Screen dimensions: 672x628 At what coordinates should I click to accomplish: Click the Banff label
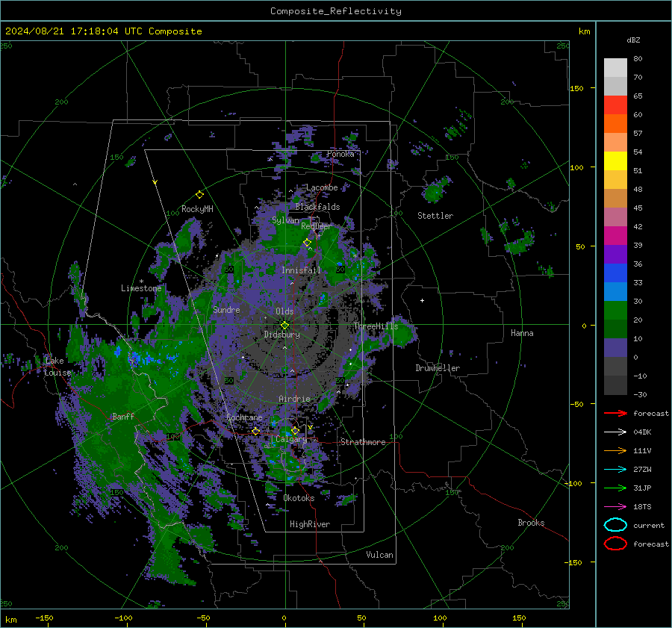pyautogui.click(x=123, y=416)
